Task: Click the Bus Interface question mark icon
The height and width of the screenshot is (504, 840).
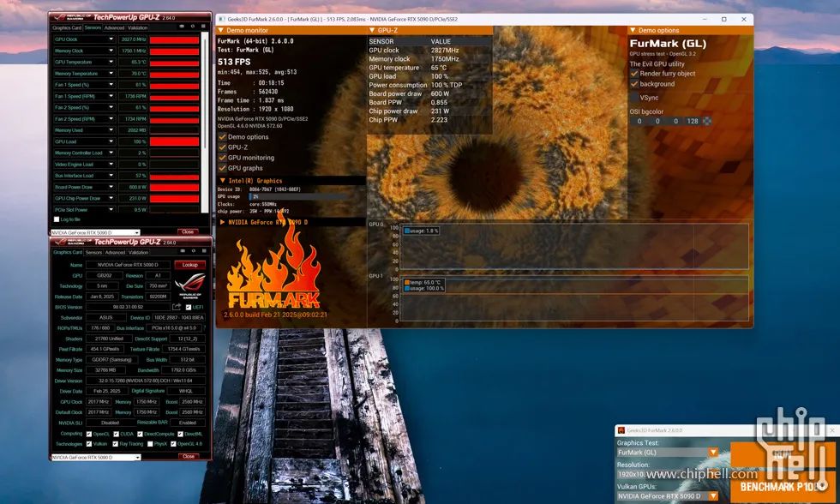Action: click(204, 327)
